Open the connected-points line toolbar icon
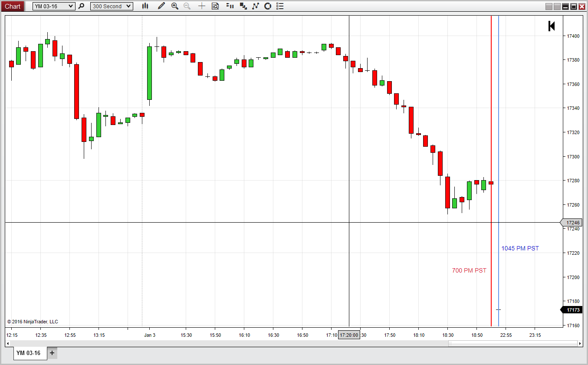The height and width of the screenshot is (365, 588). click(x=256, y=6)
